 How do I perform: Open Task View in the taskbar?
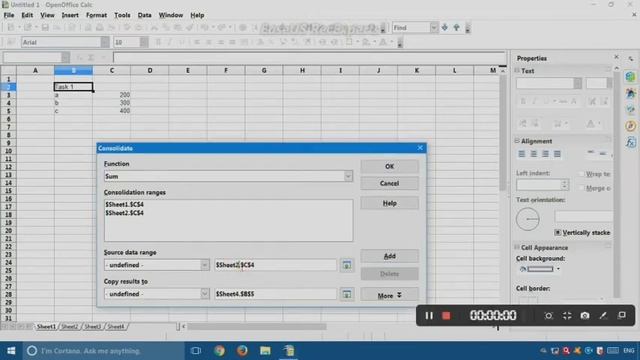pyautogui.click(x=196, y=351)
